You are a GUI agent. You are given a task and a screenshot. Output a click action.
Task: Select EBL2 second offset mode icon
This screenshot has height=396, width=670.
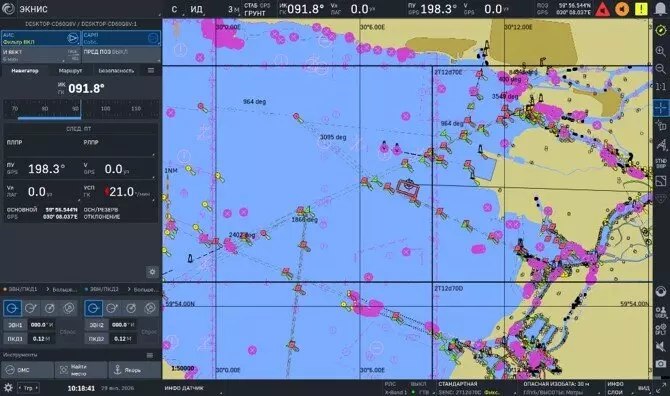click(x=112, y=308)
